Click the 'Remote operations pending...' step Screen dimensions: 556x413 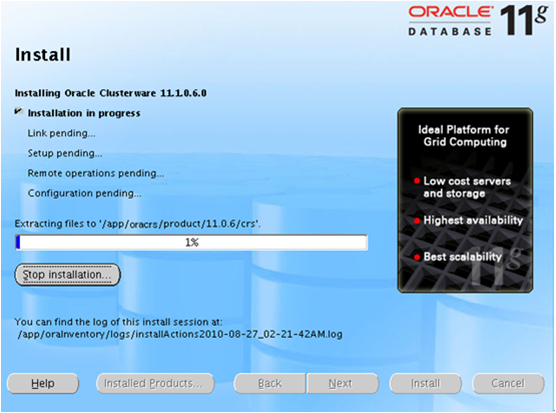click(96, 173)
